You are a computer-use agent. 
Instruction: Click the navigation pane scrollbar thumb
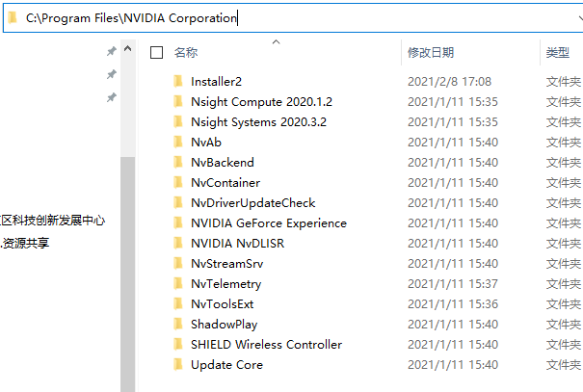127,274
